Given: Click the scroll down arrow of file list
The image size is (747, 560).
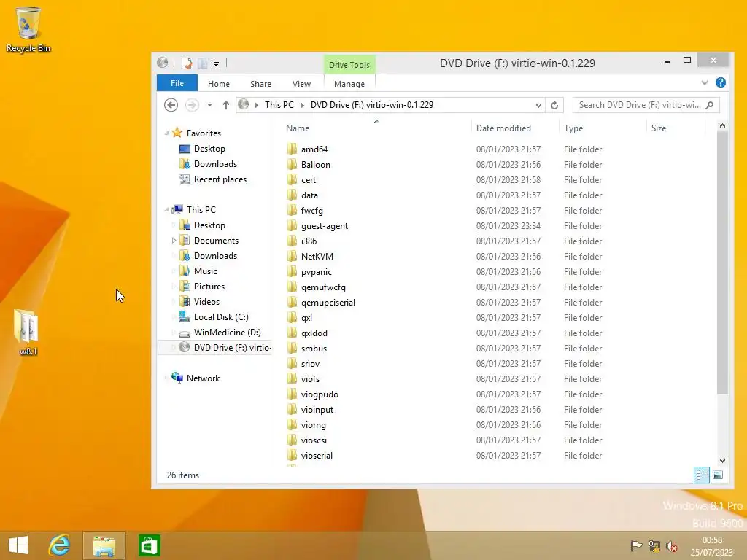Looking at the screenshot, I should pos(722,461).
